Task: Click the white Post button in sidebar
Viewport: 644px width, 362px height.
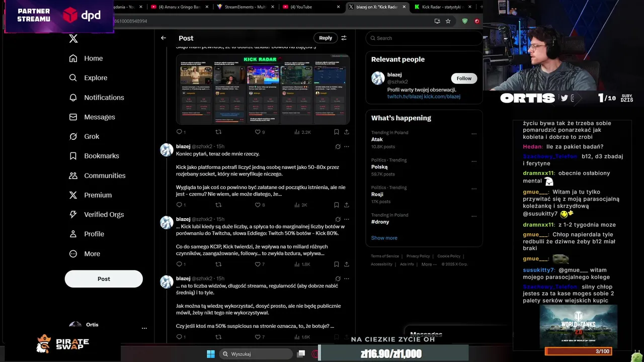Action: 104,279
